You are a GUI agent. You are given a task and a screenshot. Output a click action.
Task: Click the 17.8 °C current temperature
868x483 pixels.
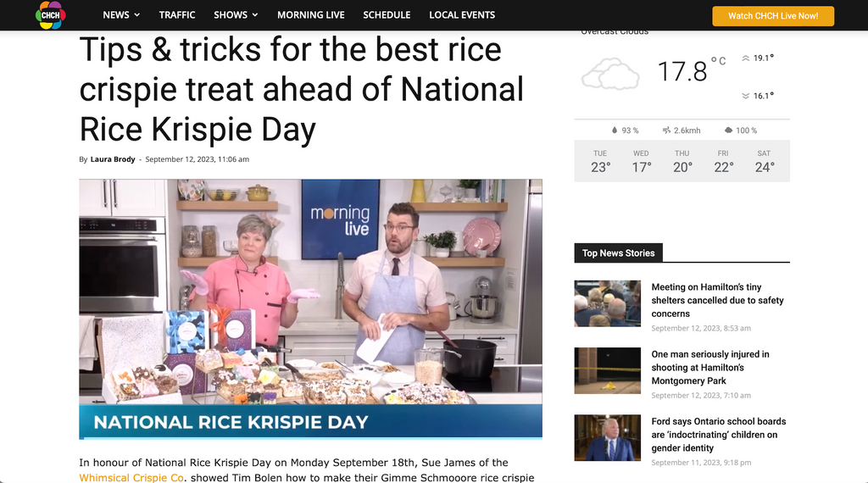point(692,71)
